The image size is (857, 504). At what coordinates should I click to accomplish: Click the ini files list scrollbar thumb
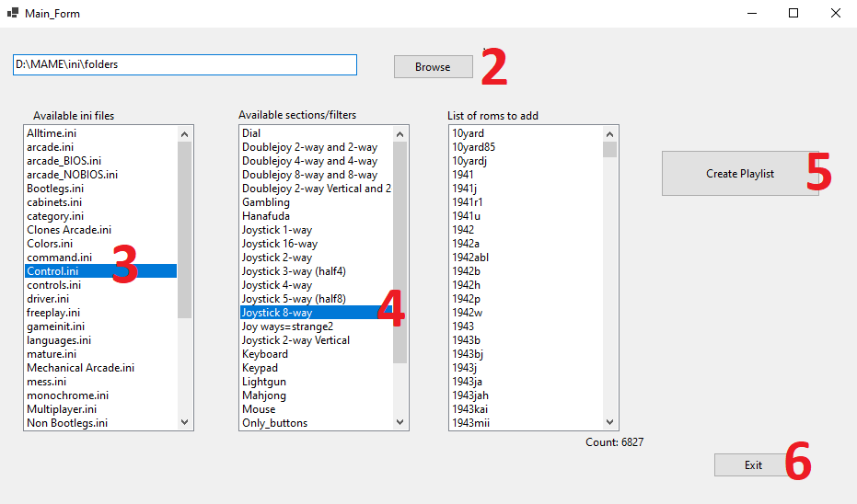coord(184,229)
